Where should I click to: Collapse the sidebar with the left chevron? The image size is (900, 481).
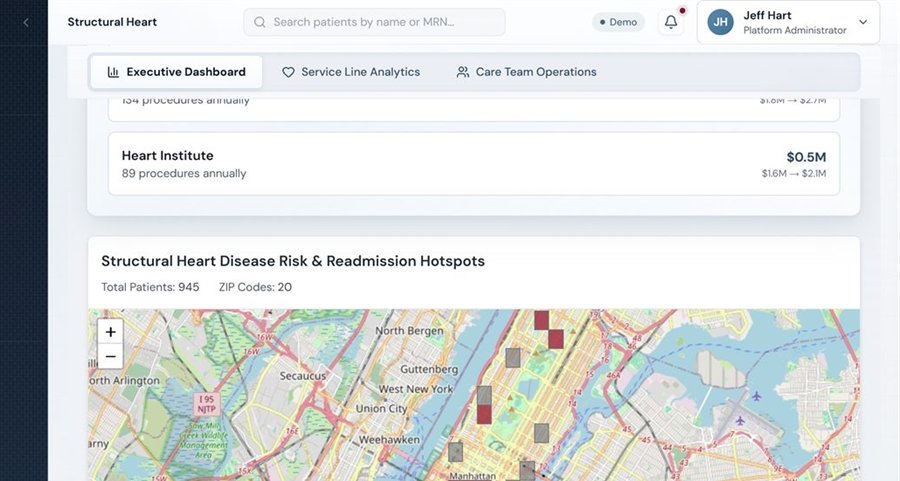click(25, 22)
